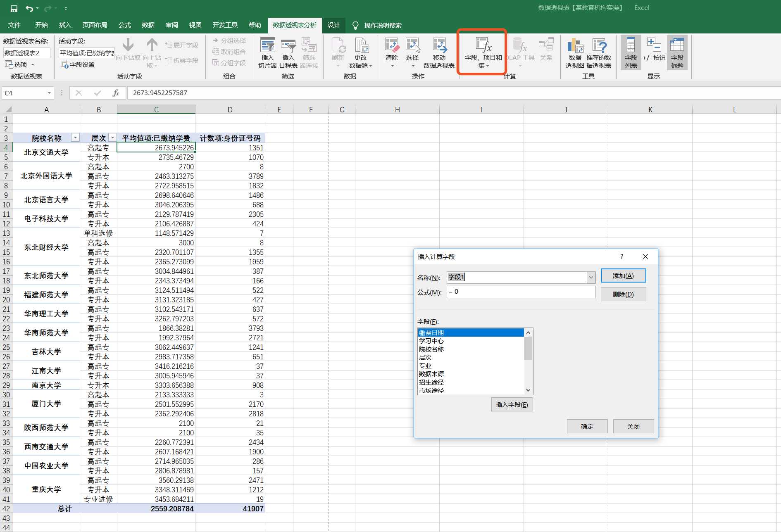Switch to the Design (设计) tab
The height and width of the screenshot is (532, 781).
[x=333, y=25]
